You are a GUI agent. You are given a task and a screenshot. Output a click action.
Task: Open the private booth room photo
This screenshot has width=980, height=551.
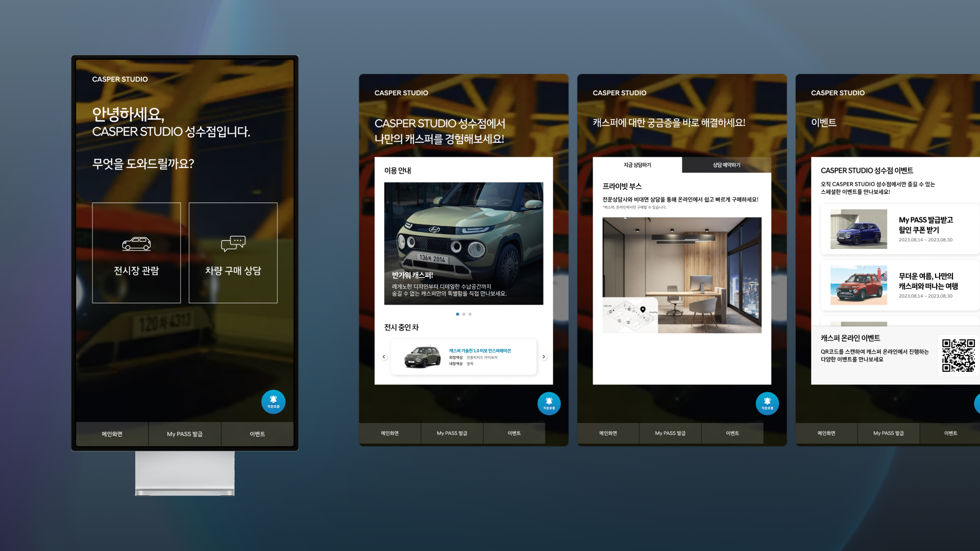pos(682,275)
